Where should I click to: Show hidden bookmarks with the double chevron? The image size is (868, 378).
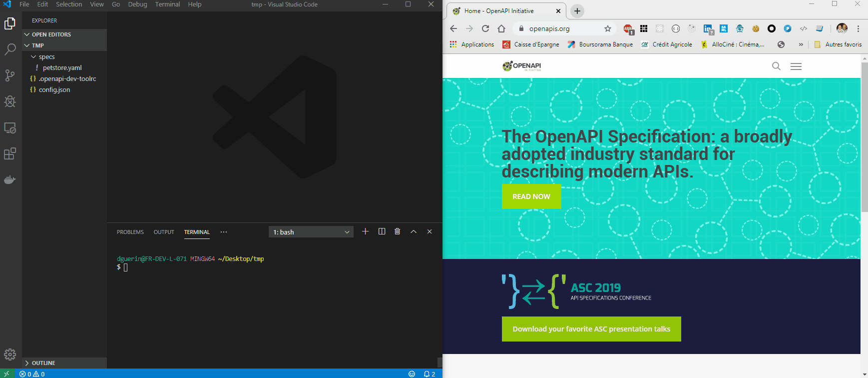click(801, 44)
